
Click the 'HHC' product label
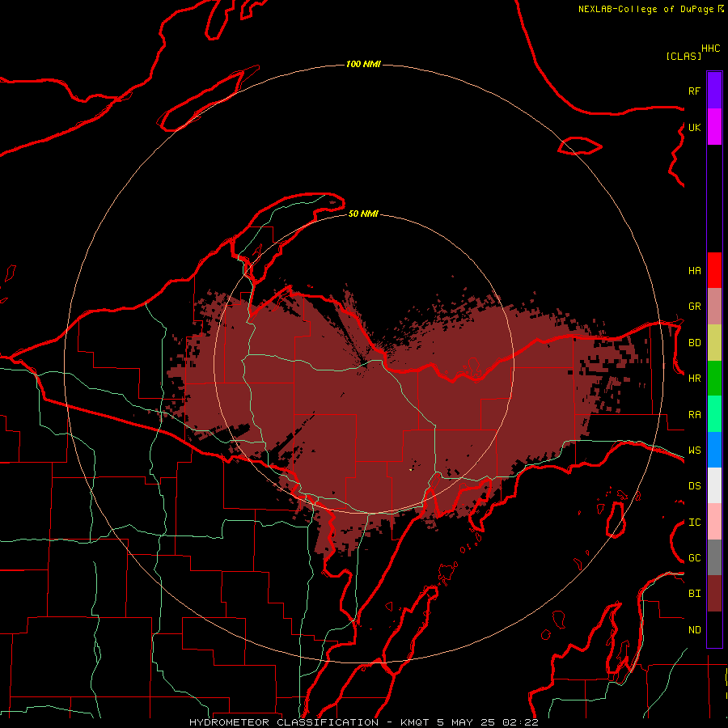point(710,49)
